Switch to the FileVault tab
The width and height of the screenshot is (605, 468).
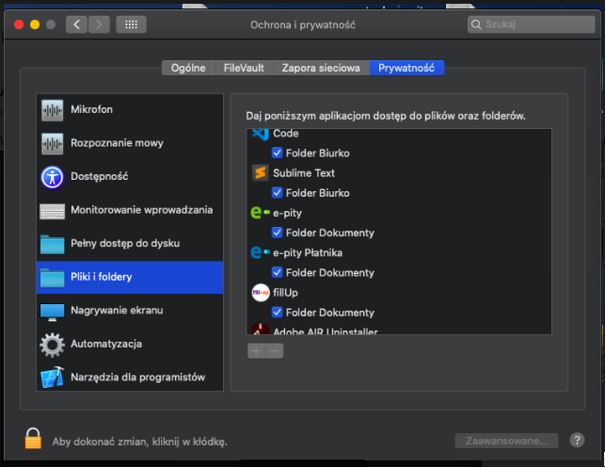click(244, 68)
